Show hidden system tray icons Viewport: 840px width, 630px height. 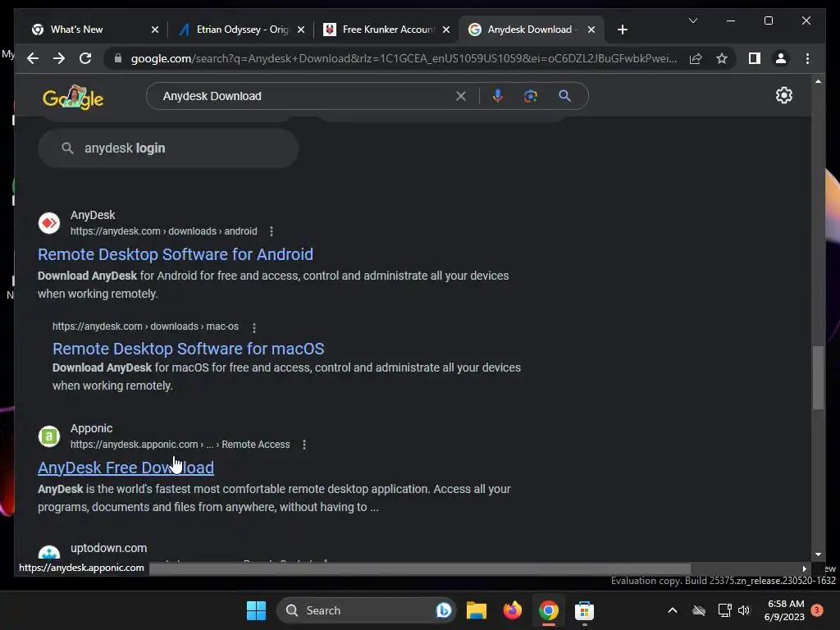tap(673, 610)
